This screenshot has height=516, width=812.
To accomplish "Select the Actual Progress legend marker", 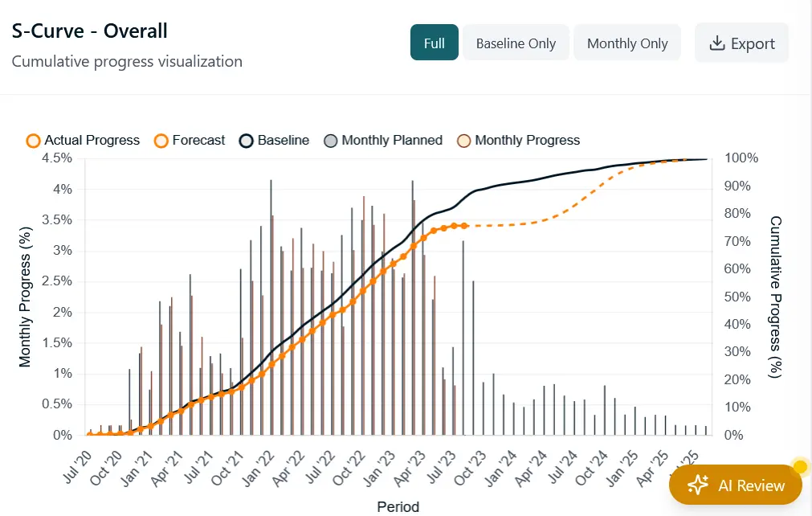I will point(33,140).
